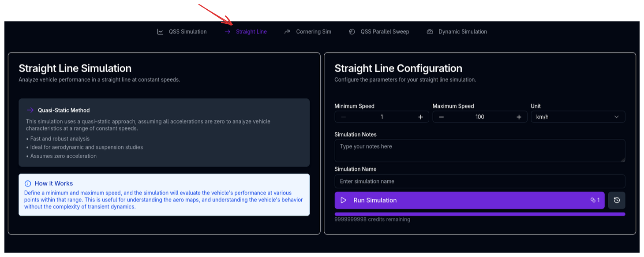Click the QSS Parallel Sweep icon

(x=352, y=32)
